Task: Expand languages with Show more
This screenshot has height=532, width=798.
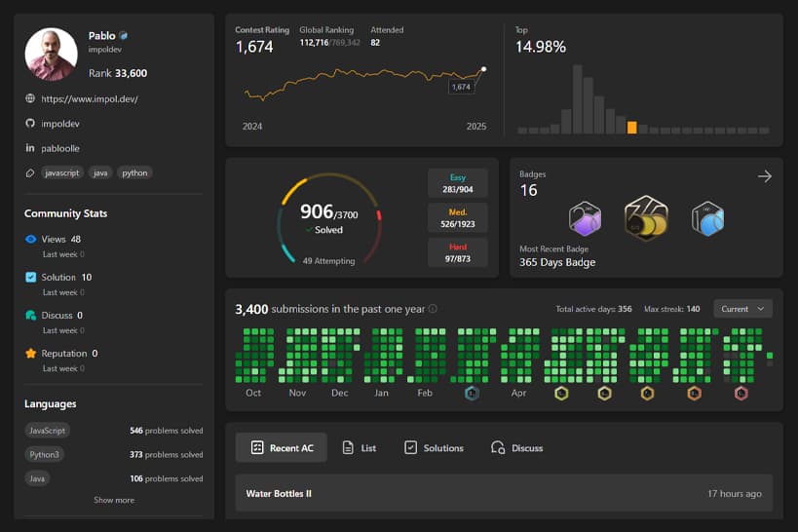Action: pyautogui.click(x=114, y=500)
